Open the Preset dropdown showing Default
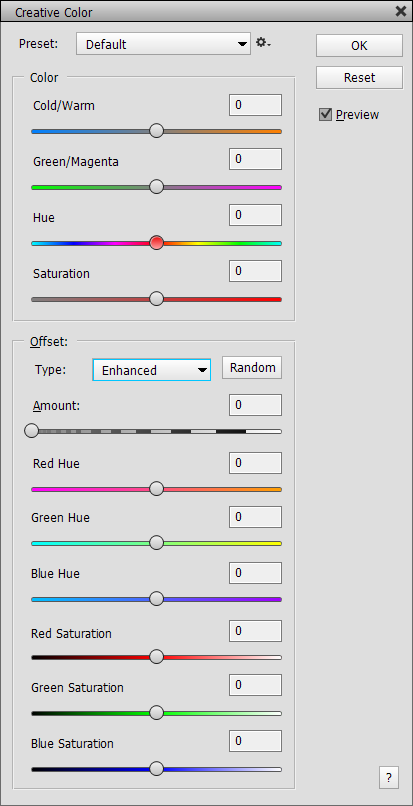Image resolution: width=413 pixels, height=806 pixels. pyautogui.click(x=164, y=44)
